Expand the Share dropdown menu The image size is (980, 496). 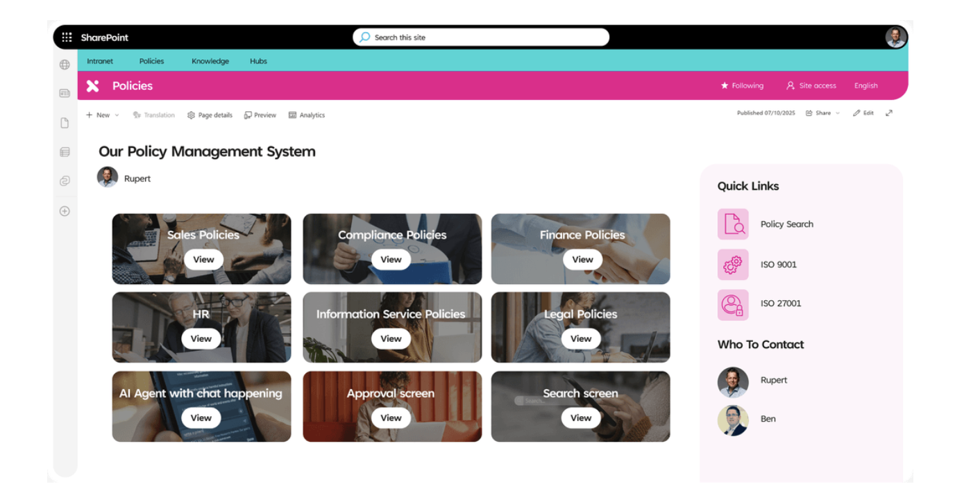tap(822, 113)
